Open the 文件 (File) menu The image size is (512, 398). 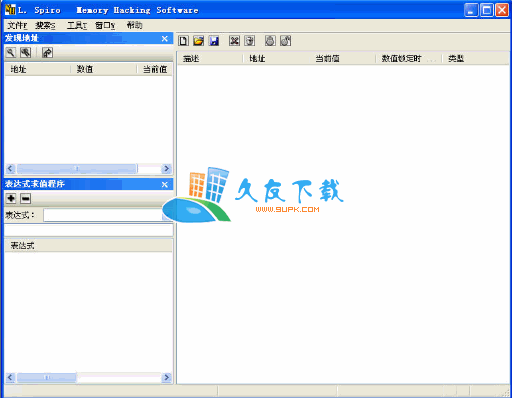pos(17,25)
